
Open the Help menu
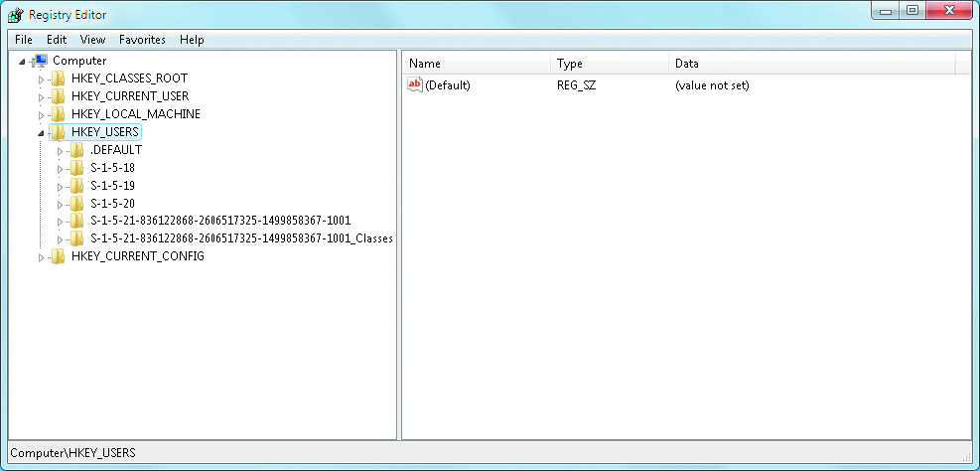coord(192,40)
